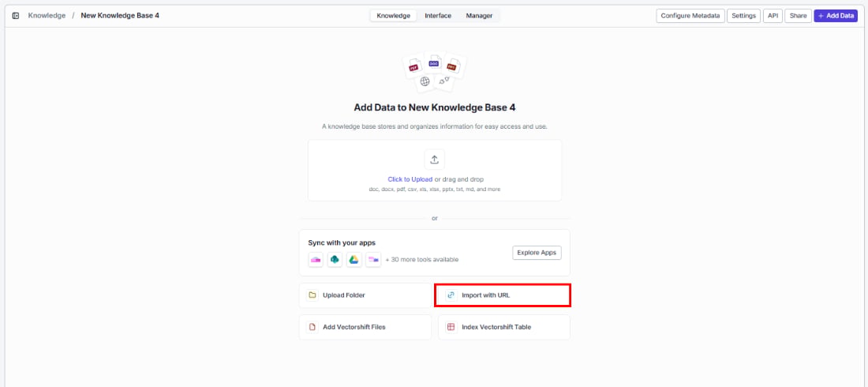Select the first pink app icon
The width and height of the screenshot is (868, 387).
(x=316, y=260)
